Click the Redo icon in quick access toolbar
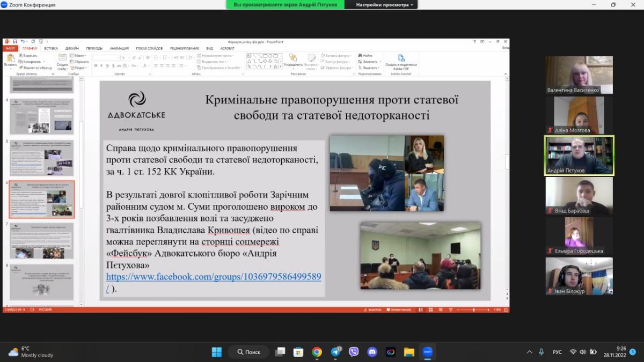Screen dimensions: 644x362 (x=33, y=41)
